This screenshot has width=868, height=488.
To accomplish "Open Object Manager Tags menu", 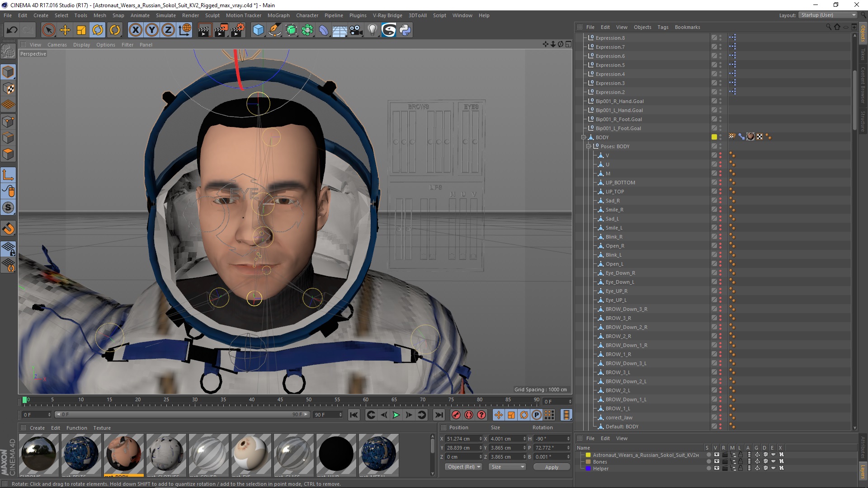I will click(x=663, y=27).
